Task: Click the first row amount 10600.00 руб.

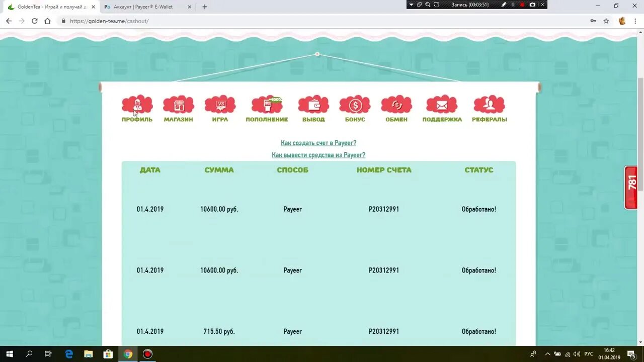Action: point(219,209)
